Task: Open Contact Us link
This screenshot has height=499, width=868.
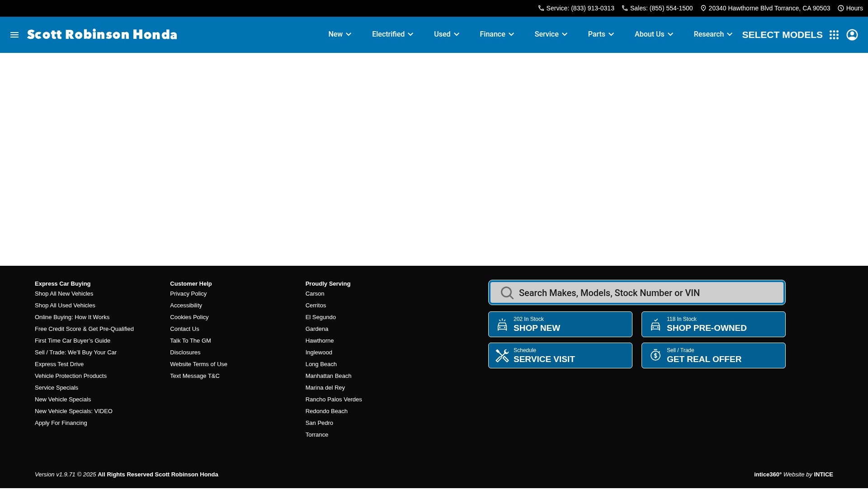Action: click(184, 329)
